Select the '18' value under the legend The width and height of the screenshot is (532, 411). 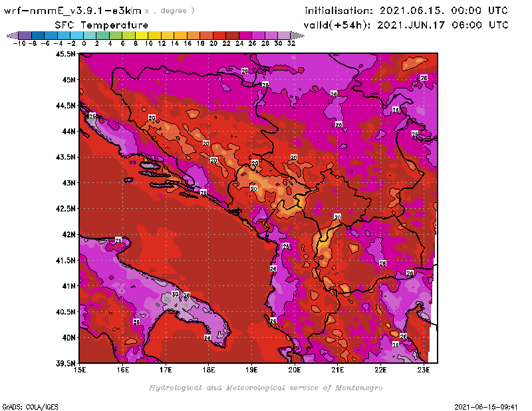coord(201,43)
